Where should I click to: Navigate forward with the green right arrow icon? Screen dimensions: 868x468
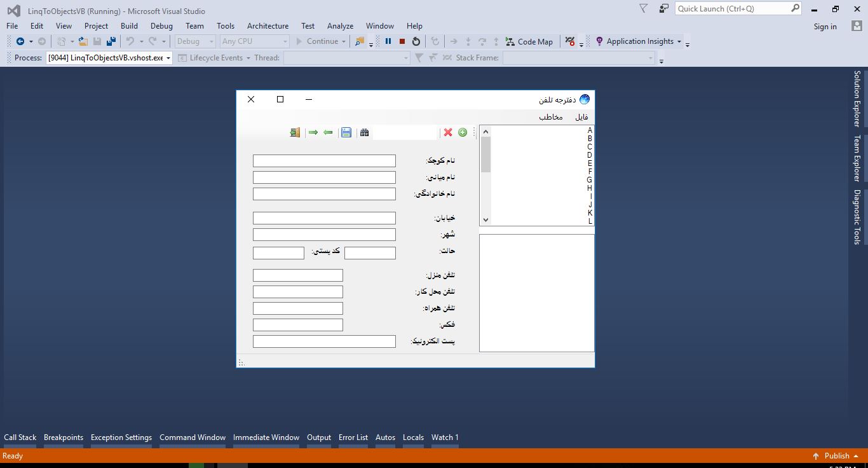click(x=313, y=132)
